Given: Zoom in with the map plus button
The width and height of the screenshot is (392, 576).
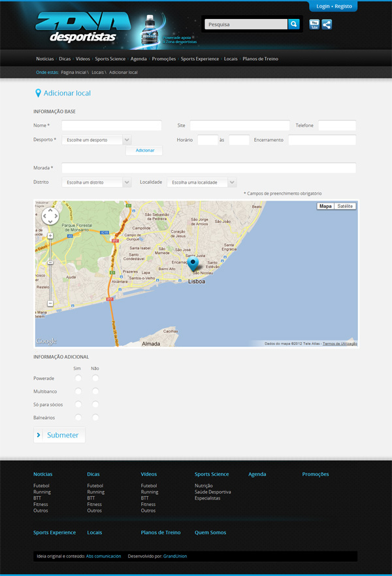Looking at the screenshot, I should click(x=50, y=236).
